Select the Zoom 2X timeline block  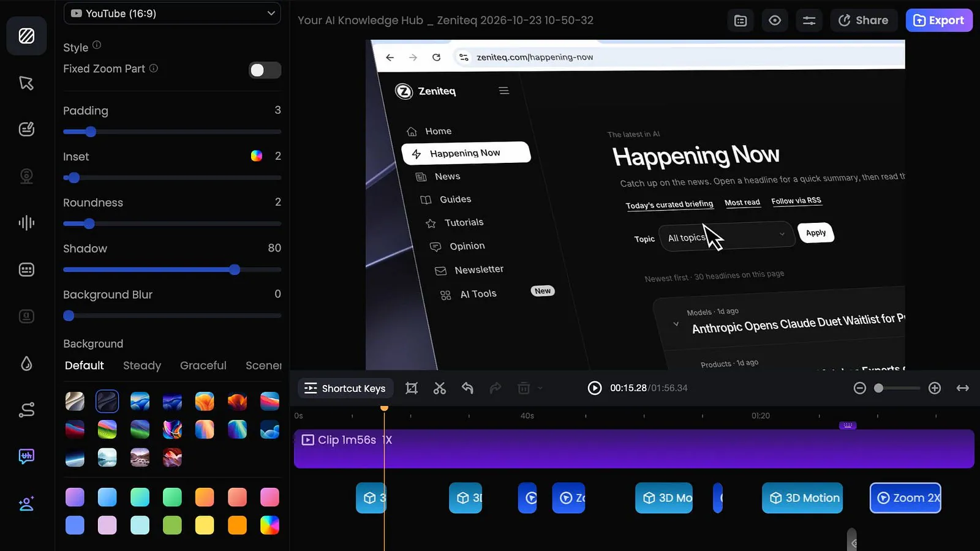click(905, 498)
